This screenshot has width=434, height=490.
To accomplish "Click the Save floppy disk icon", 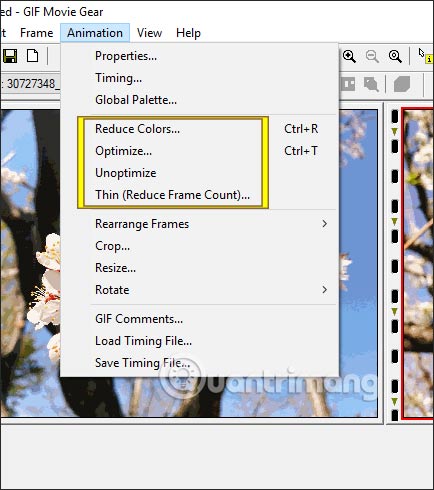I will [10, 56].
